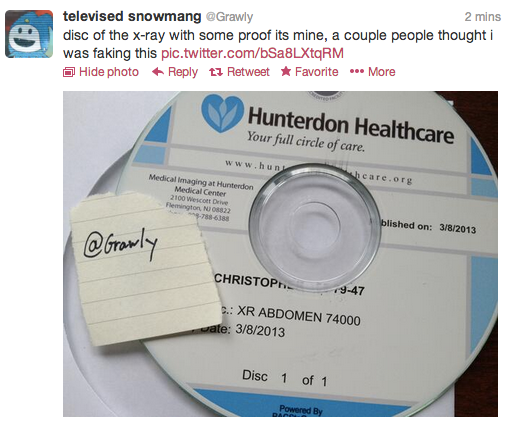507x425 pixels.
Task: Click the tweet body text
Action: [x=278, y=44]
